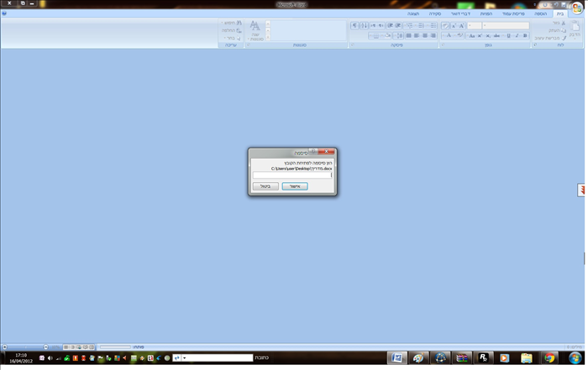Click Justify alignment button

click(408, 35)
